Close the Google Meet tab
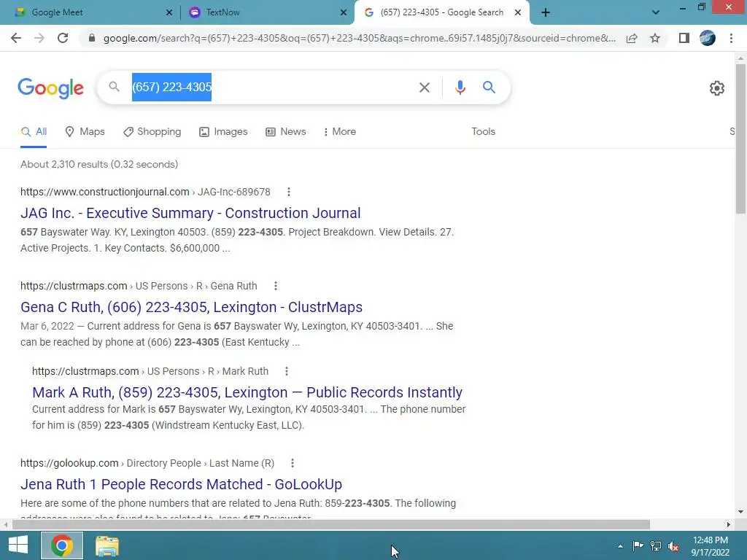Viewport: 747px width, 560px height. [169, 12]
